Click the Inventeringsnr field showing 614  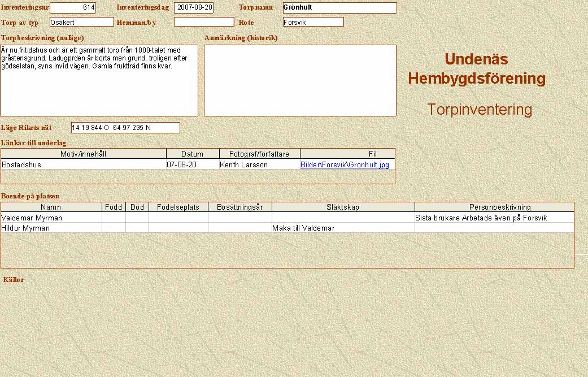[x=73, y=8]
